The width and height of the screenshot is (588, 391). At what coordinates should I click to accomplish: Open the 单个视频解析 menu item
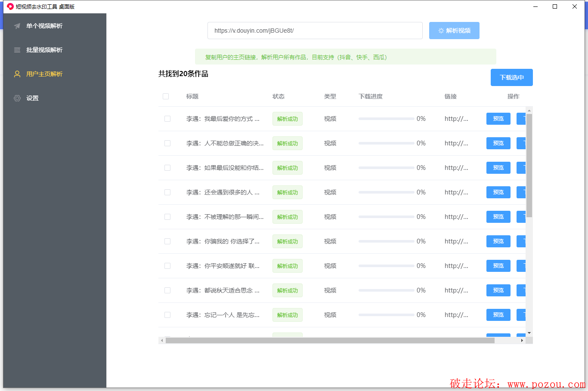[55, 26]
